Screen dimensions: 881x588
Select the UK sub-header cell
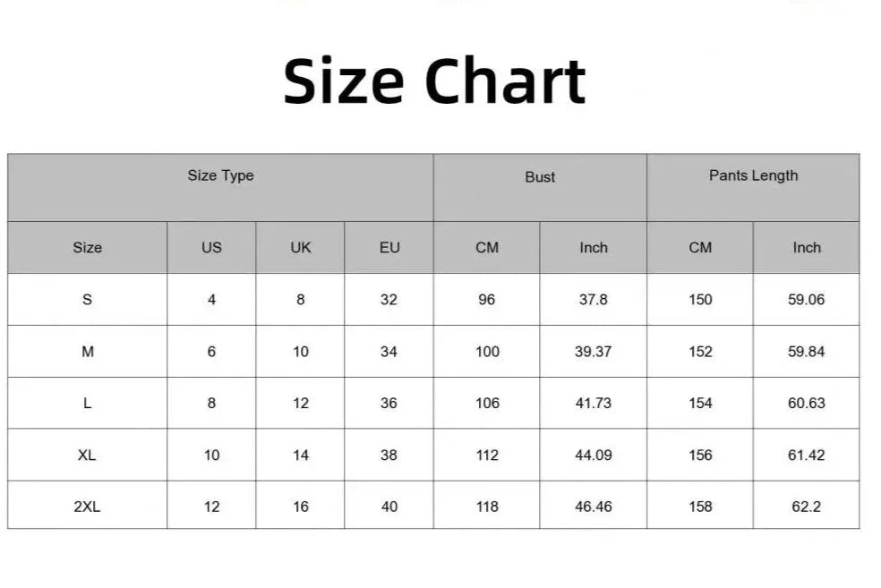(x=301, y=248)
